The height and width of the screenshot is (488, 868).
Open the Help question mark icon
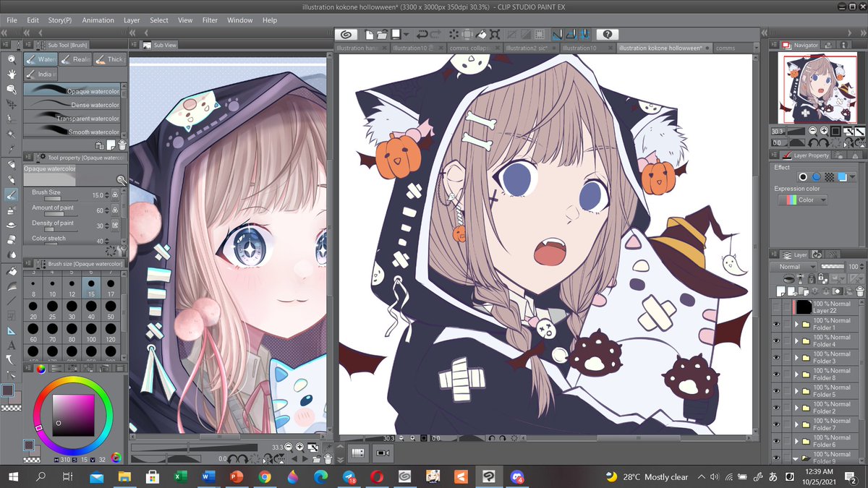click(608, 34)
